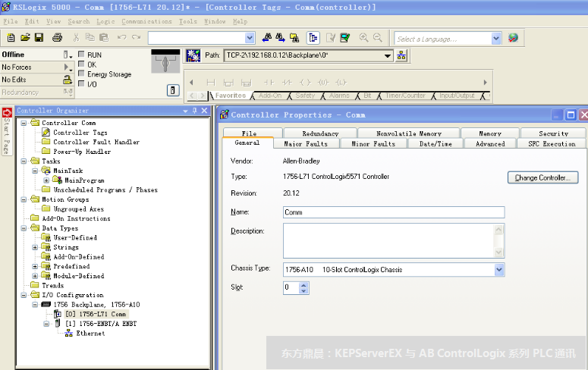This screenshot has width=588, height=370.
Task: Zoom in with the magnifier plus icon
Action: [x=363, y=37]
